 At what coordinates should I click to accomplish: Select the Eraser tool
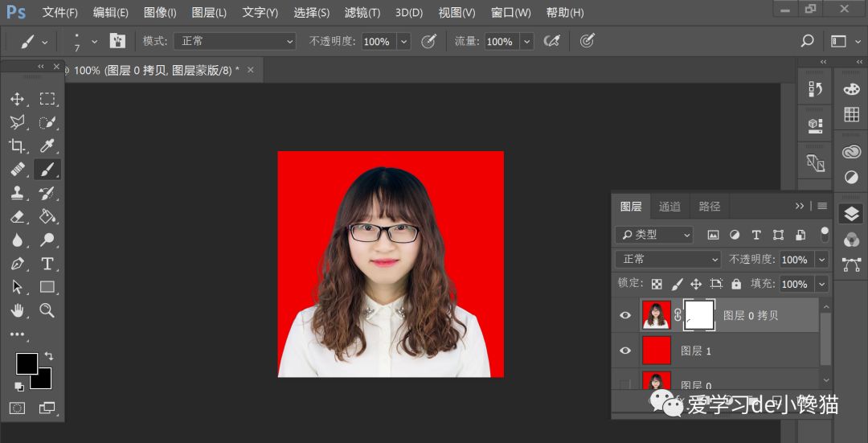17,216
